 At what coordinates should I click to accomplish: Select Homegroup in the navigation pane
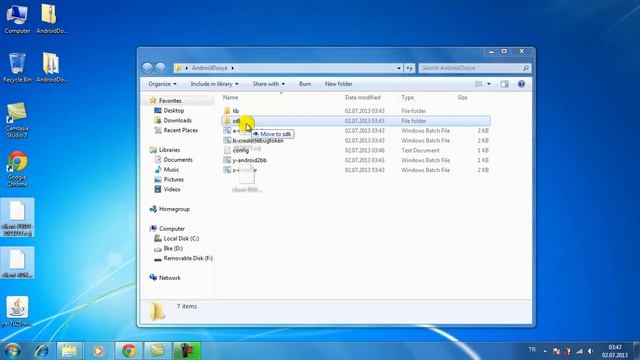[x=174, y=209]
